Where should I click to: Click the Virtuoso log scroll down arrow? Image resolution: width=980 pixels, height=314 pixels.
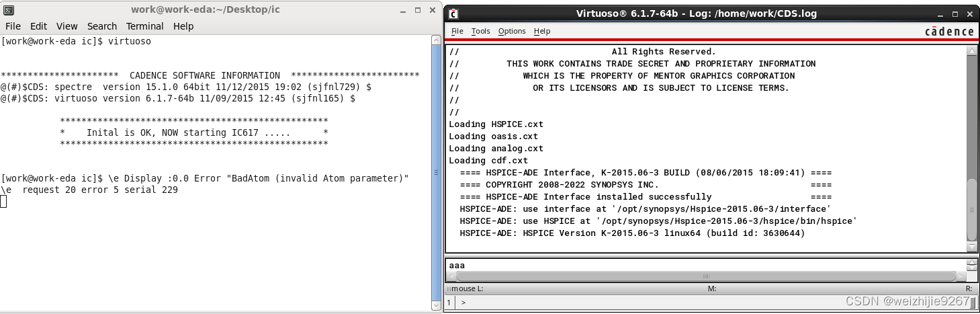coord(972,247)
